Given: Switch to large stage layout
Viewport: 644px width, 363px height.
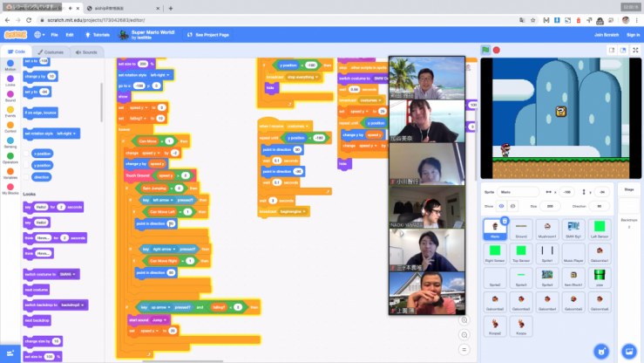Looking at the screenshot, I should pos(623,50).
